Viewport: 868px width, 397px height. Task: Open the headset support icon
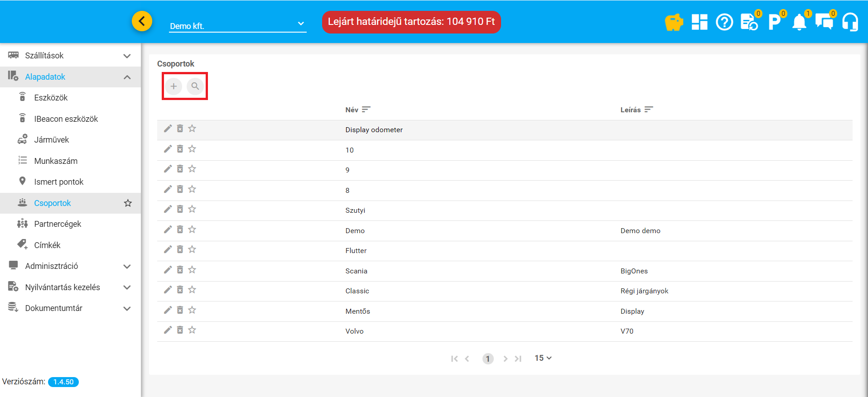[x=850, y=22]
